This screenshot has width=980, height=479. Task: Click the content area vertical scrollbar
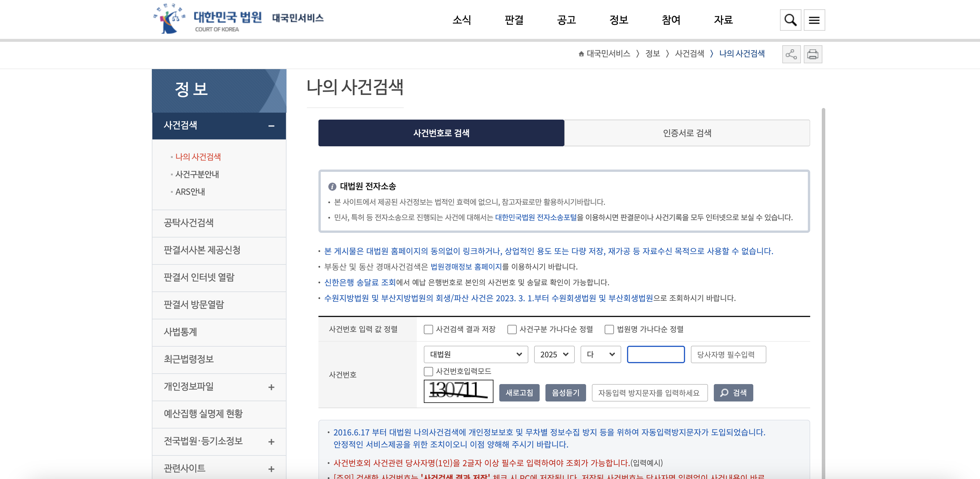click(823, 293)
